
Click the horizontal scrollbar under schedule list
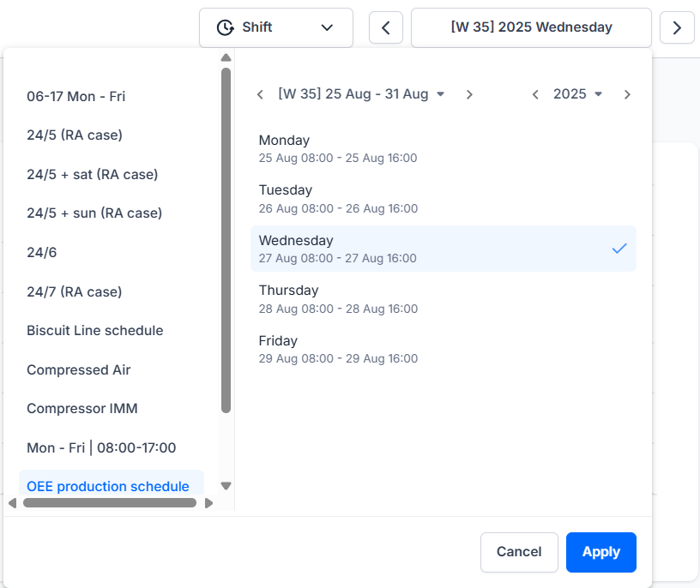[110, 503]
